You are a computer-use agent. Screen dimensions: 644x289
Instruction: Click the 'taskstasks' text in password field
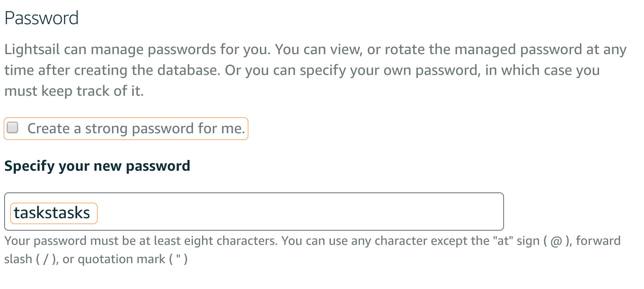[52, 213]
